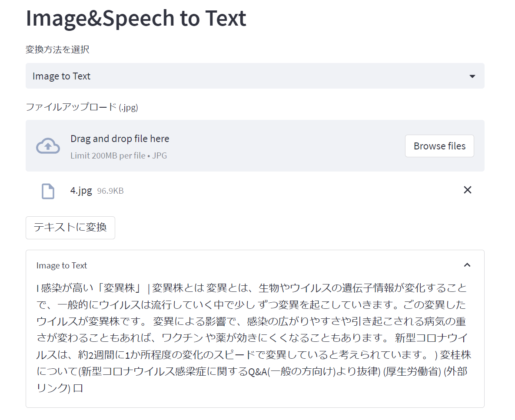515x420 pixels.
Task: Click the dropdown arrow beside Image to Text
Action: coord(472,76)
